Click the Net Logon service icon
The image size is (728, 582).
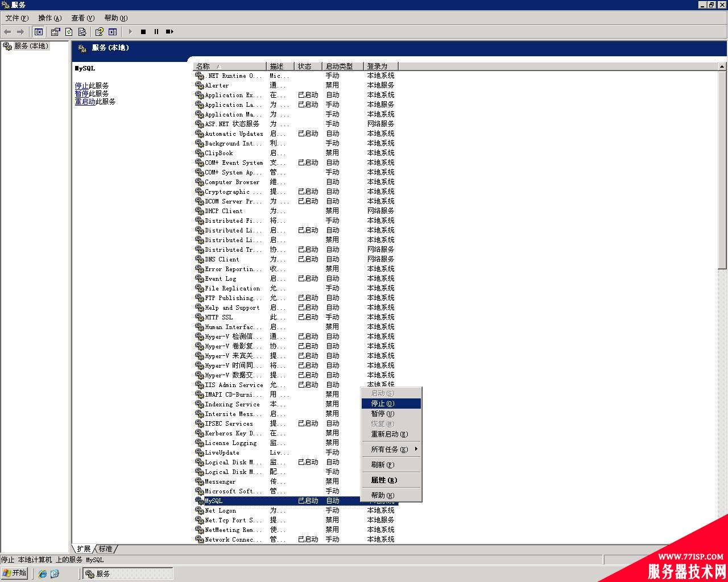[x=200, y=510]
